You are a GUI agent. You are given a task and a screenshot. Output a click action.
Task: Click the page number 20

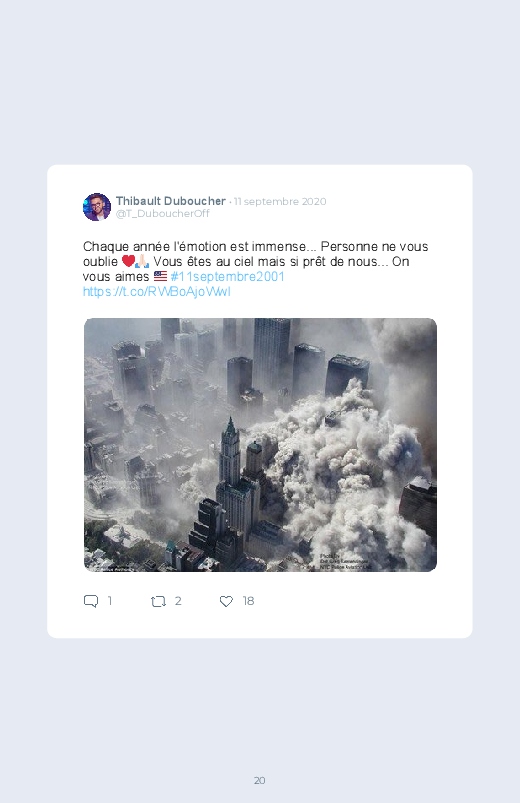(x=260, y=780)
